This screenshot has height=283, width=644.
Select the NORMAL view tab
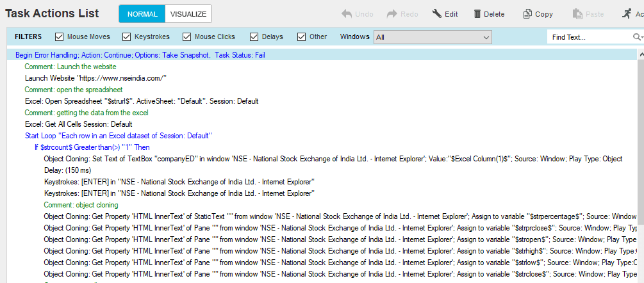pyautogui.click(x=142, y=14)
